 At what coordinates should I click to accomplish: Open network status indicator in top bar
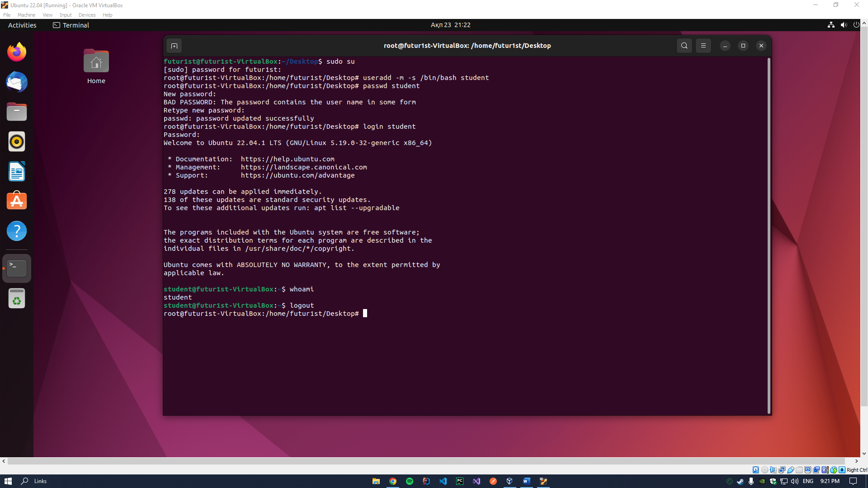pos(831,25)
